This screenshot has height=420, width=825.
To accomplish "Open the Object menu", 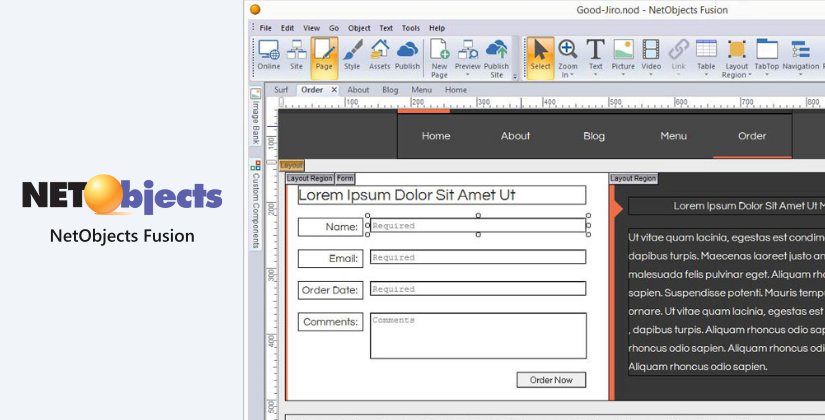I will (358, 28).
